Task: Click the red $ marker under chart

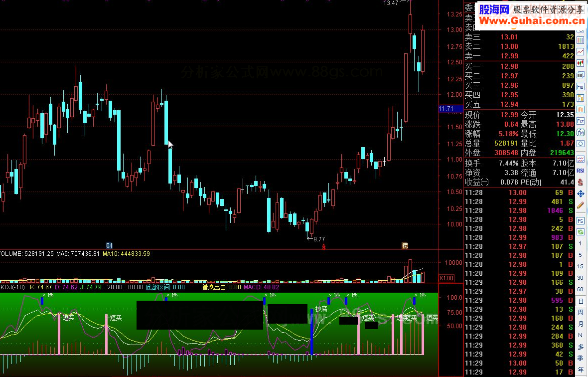Action: [x=323, y=246]
